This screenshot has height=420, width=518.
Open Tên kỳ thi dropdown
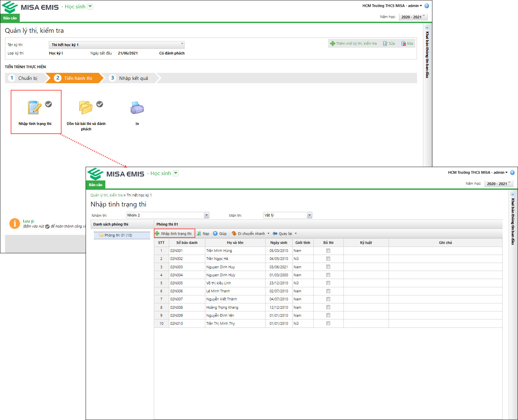coord(117,45)
